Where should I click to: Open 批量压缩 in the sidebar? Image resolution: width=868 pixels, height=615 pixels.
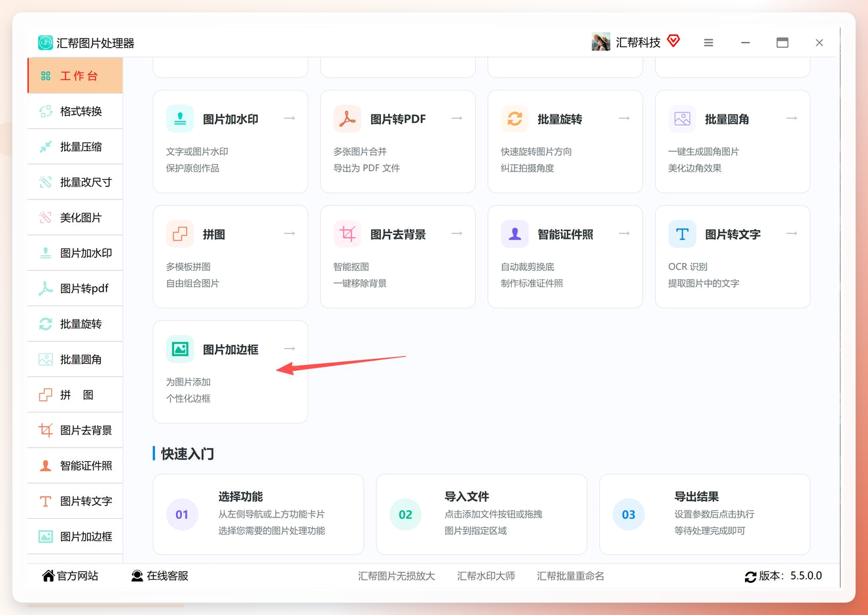(75, 147)
